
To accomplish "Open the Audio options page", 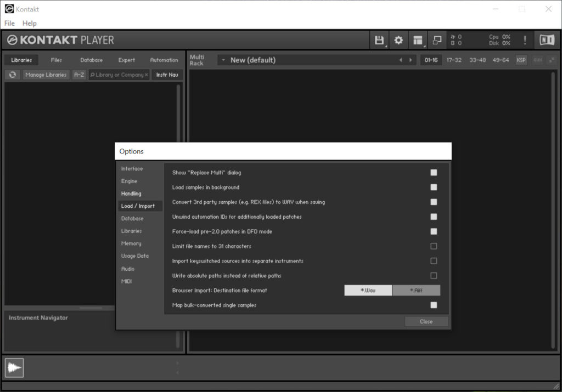I will pyautogui.click(x=127, y=269).
